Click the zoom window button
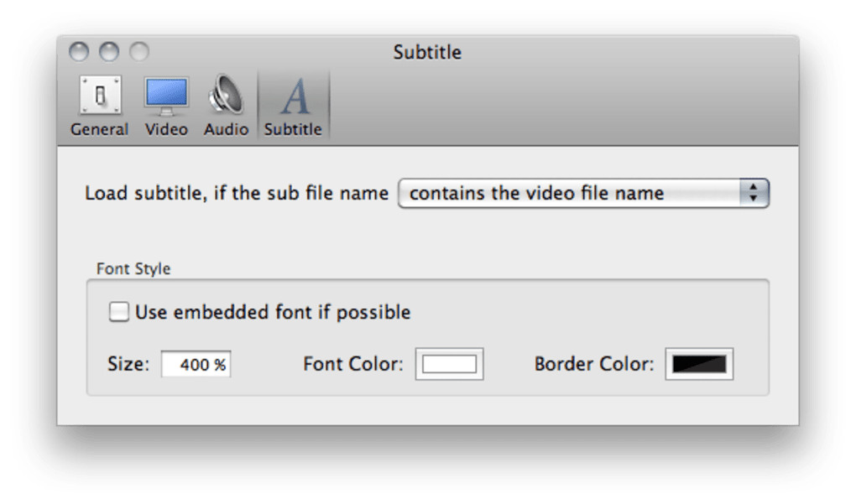The image size is (856, 504). pyautogui.click(x=138, y=52)
